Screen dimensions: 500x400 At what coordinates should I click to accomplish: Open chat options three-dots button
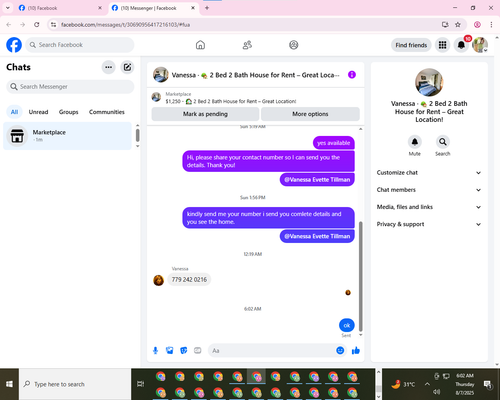coord(109,67)
